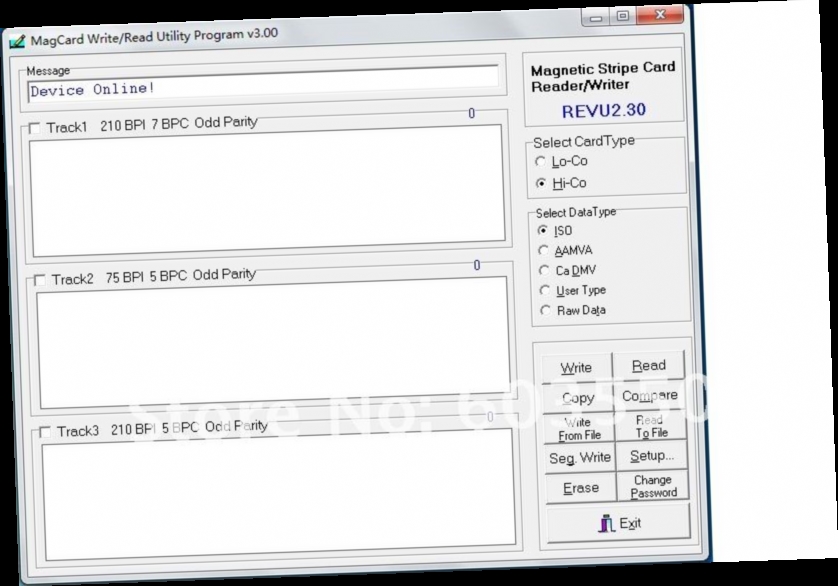Select the ISO data type
Image resolution: width=838 pixels, height=586 pixels.
click(x=541, y=230)
